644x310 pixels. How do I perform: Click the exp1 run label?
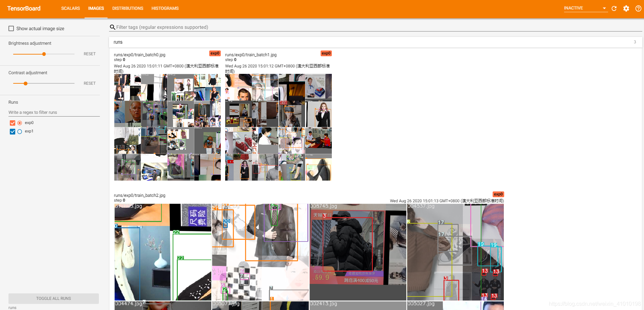[29, 131]
